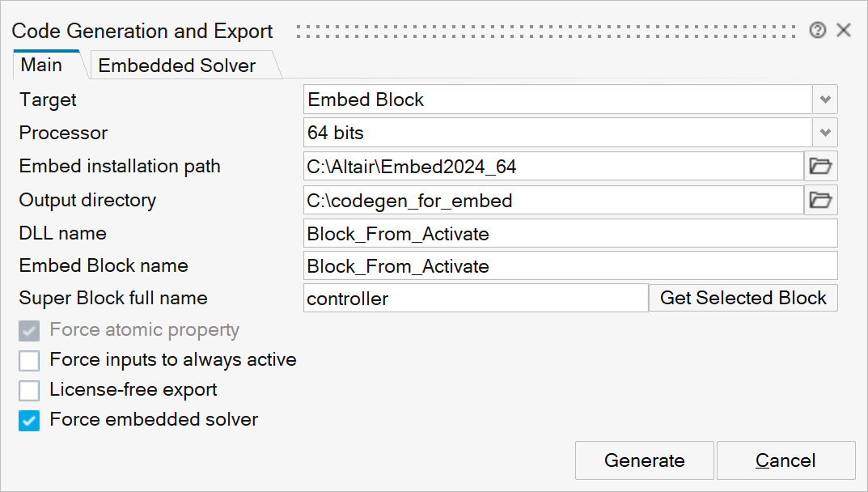Screen dimensions: 868x492
Task: Click the Cancel button
Action: click(785, 461)
